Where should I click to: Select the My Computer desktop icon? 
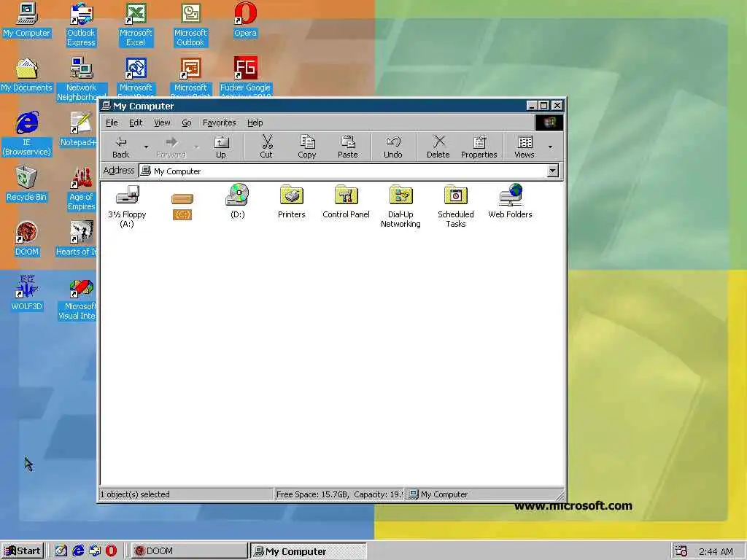click(x=27, y=20)
